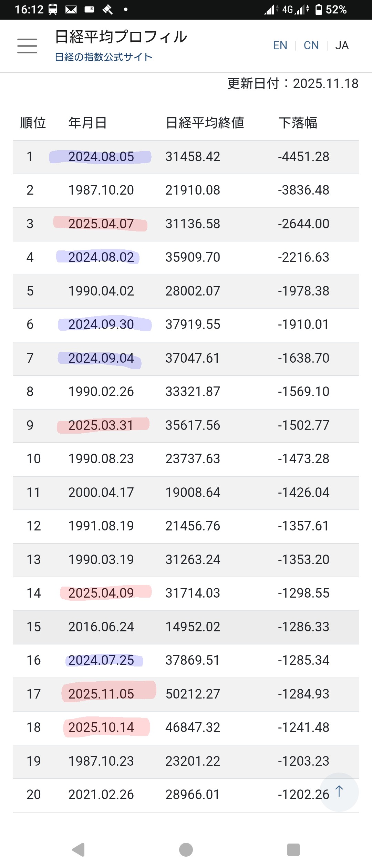Tap the 下落幅 column header

tap(298, 123)
